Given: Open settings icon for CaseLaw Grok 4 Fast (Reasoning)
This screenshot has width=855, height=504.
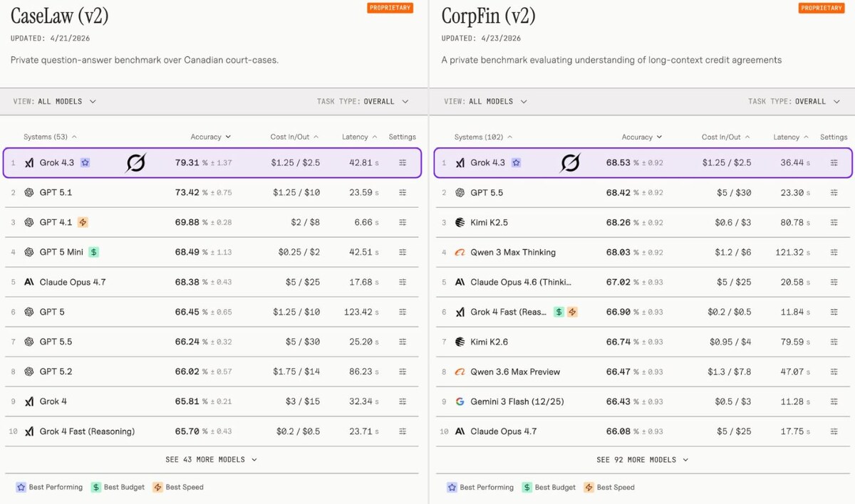Looking at the screenshot, I should (x=403, y=431).
